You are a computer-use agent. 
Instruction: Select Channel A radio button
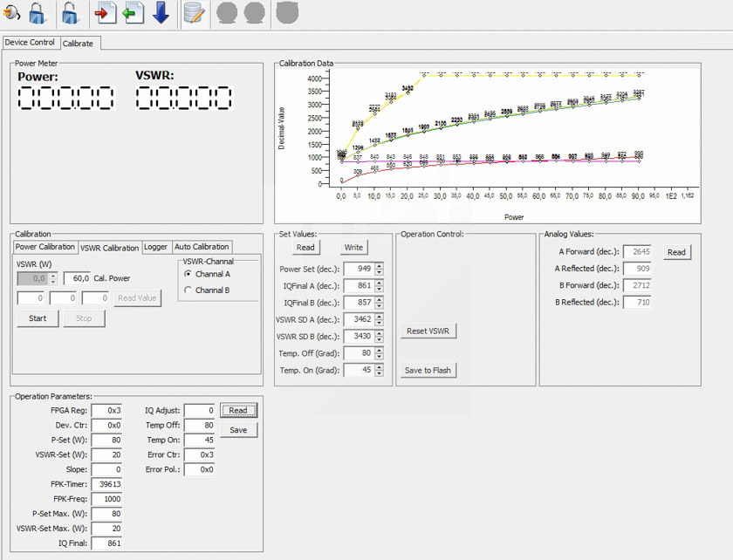click(188, 275)
